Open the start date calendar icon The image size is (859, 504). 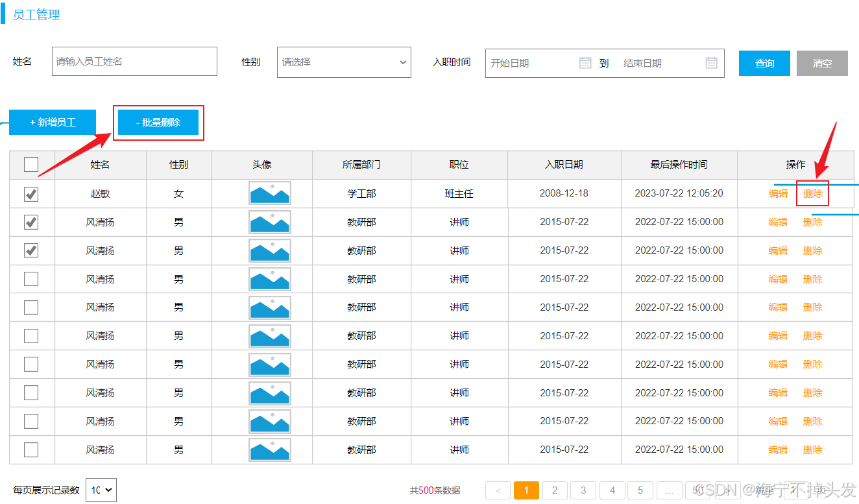[x=585, y=63]
